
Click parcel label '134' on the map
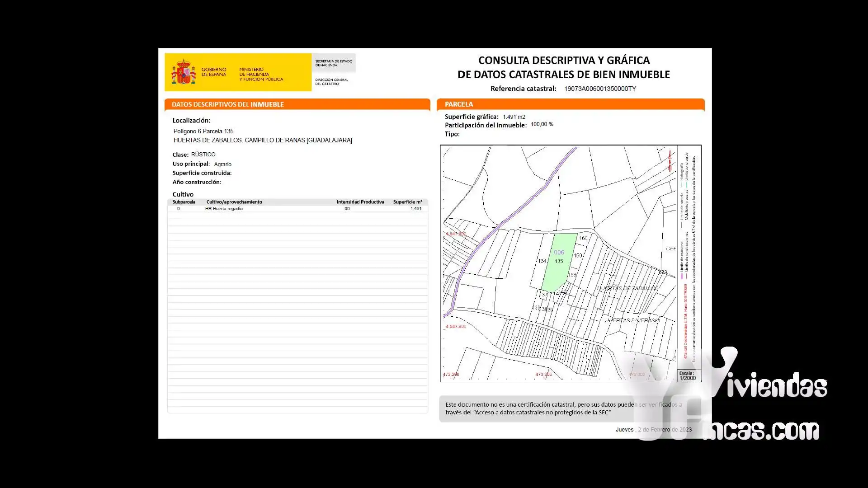coord(542,261)
